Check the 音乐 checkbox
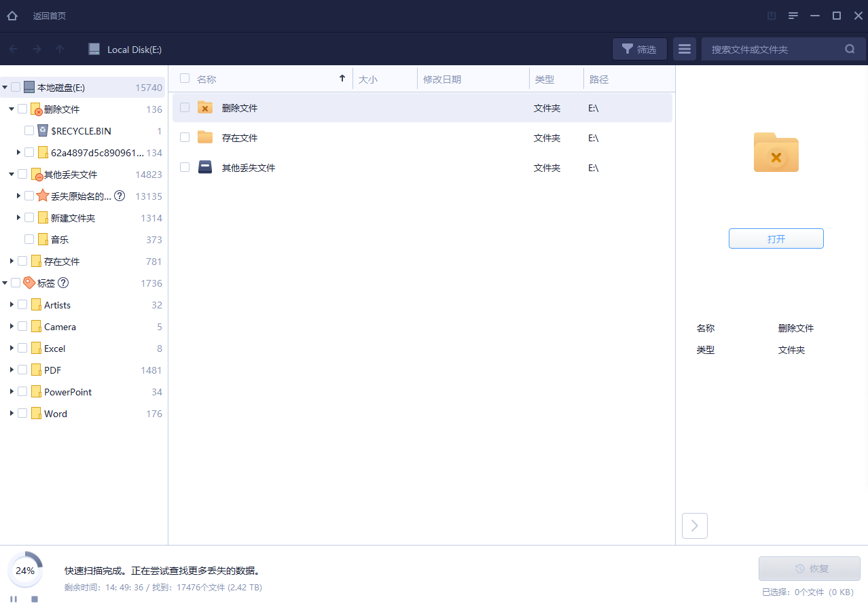The height and width of the screenshot is (606, 868). click(29, 239)
